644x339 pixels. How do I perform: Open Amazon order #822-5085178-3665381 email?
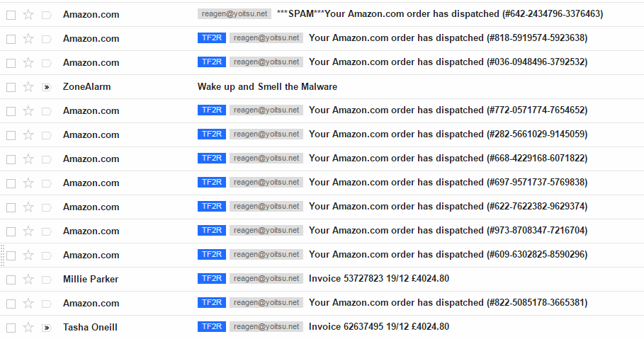(x=448, y=302)
